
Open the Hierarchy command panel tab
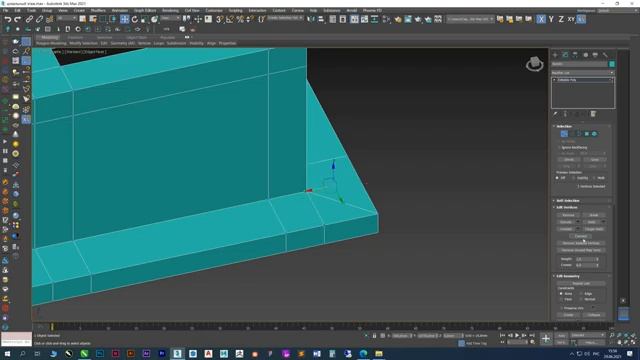tap(575, 55)
